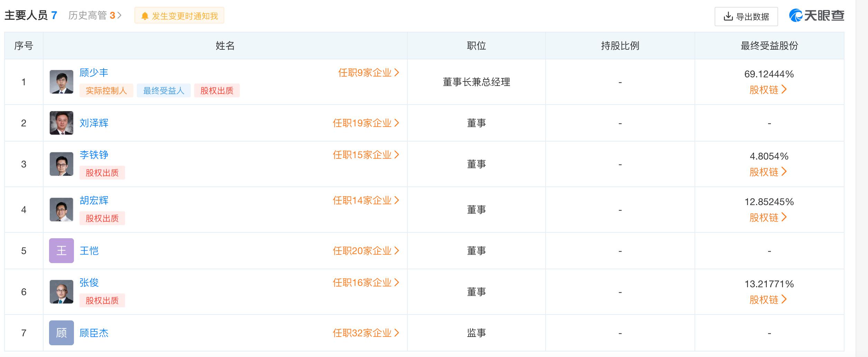Viewport: 868px width, 357px height.
Task: Click the 最终受益人 tag on 顾少丰
Action: 163,91
